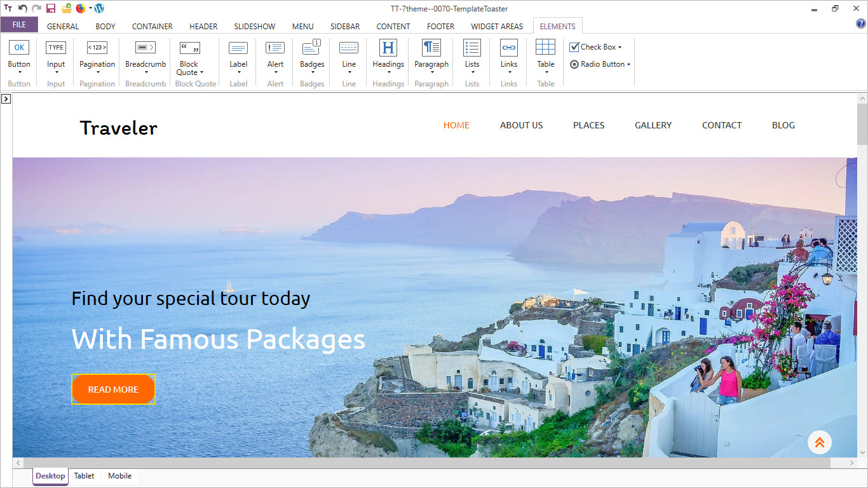Expand the Block Quote dropdown arrow

pos(202,73)
